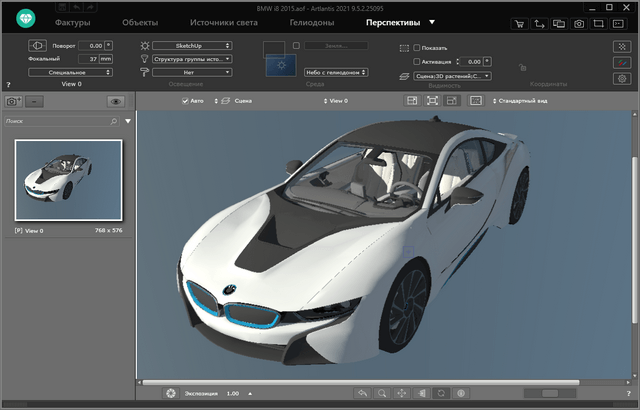
Task: Click the camera render icon in top toolbar
Action: (578, 22)
